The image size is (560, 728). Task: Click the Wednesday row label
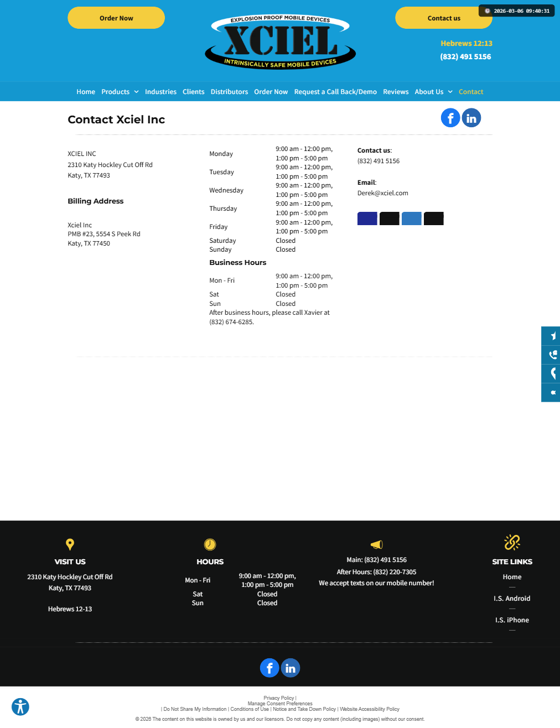(226, 190)
